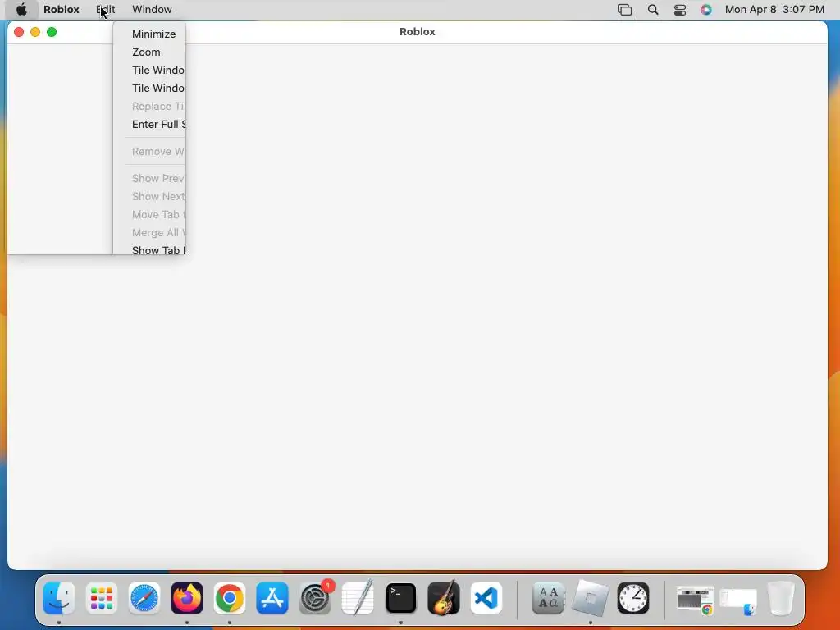Open the Roblox application menu
Image resolution: width=840 pixels, height=630 pixels.
click(x=61, y=10)
